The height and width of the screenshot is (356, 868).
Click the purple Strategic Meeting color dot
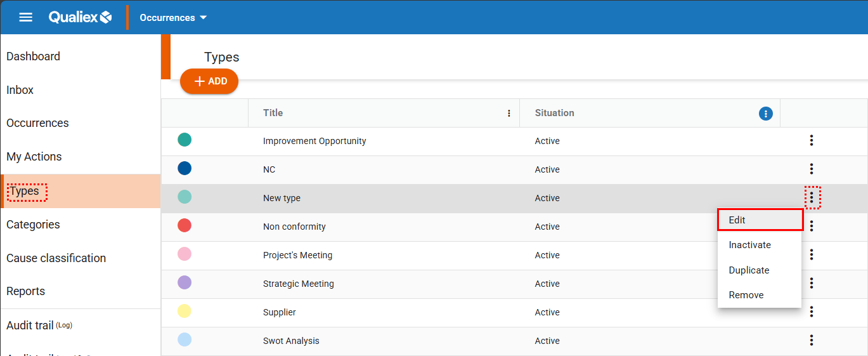[x=185, y=283]
